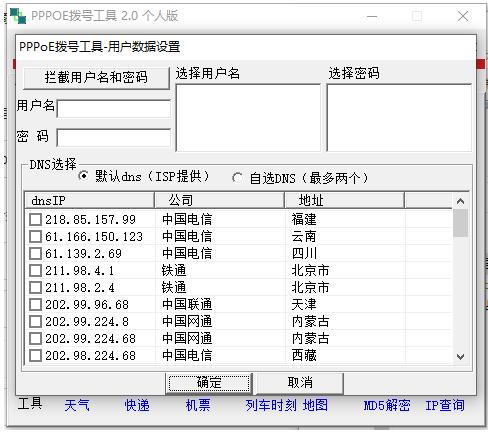Click 铁通 cell in 211.98.4.1 row
The width and height of the screenshot is (488, 432).
click(174, 271)
